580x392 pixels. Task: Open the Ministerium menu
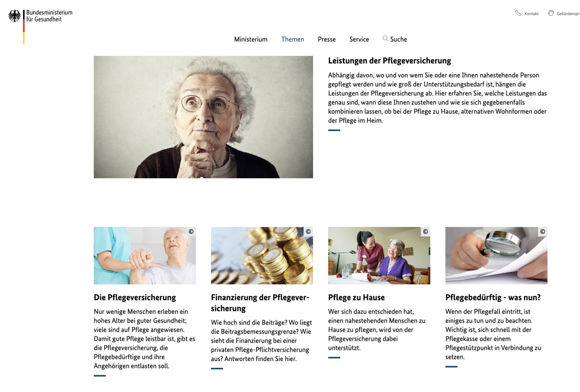251,39
